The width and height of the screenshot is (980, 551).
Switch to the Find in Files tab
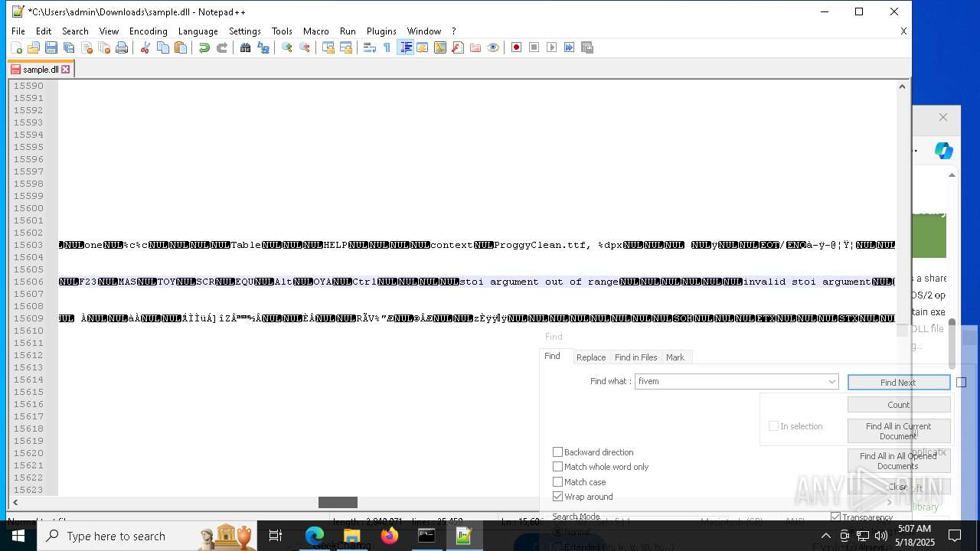(635, 357)
